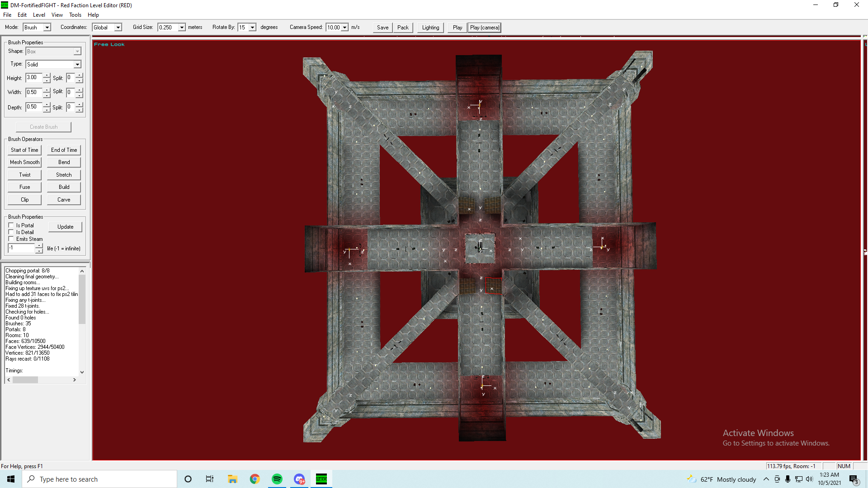The image size is (868, 488).
Task: Check the Emits Steam option
Action: pos(11,239)
